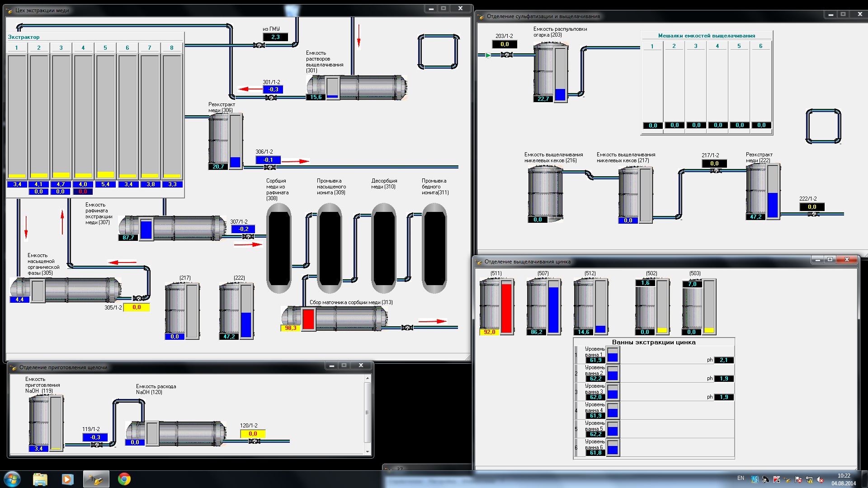Select the cinder repulping tank (203)
The image size is (868, 488).
tap(551, 72)
